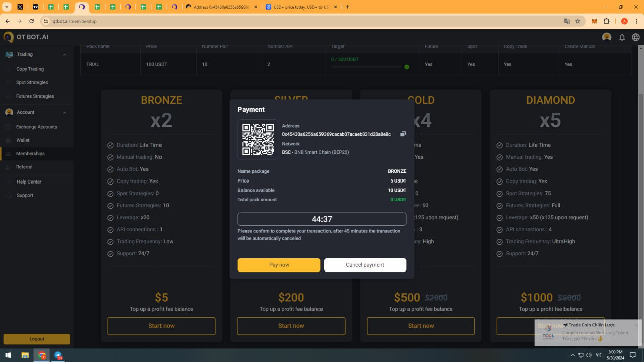Select the payment address text 0x45430a...
Image resolution: width=644 pixels, height=362 pixels.
tap(337, 134)
